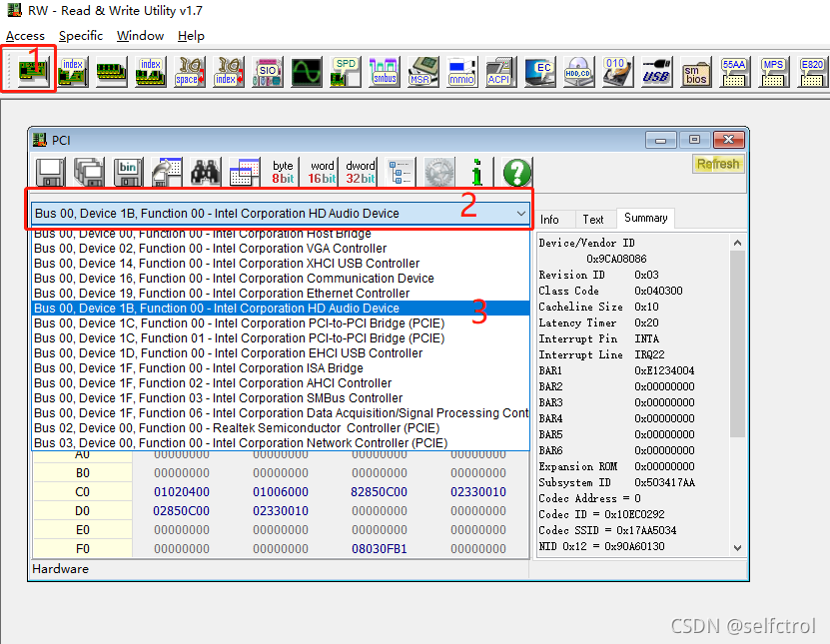Open the HDD,CD identify icon

(x=578, y=72)
